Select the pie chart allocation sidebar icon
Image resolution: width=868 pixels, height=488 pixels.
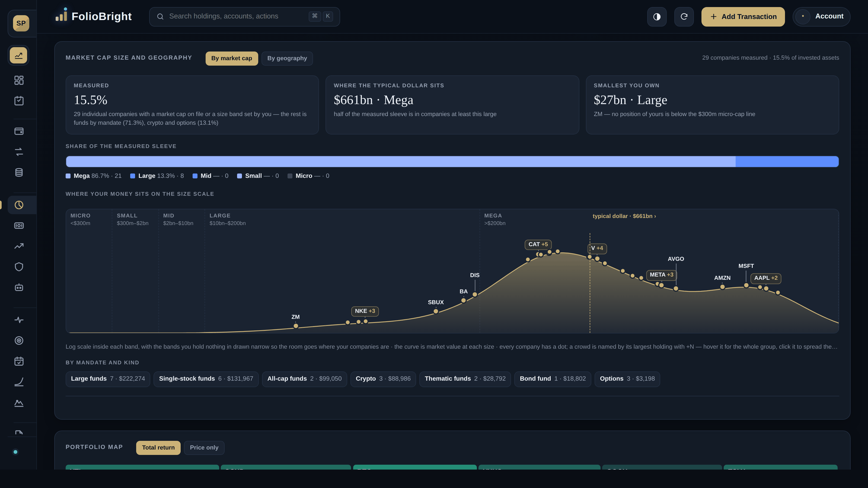pyautogui.click(x=19, y=205)
